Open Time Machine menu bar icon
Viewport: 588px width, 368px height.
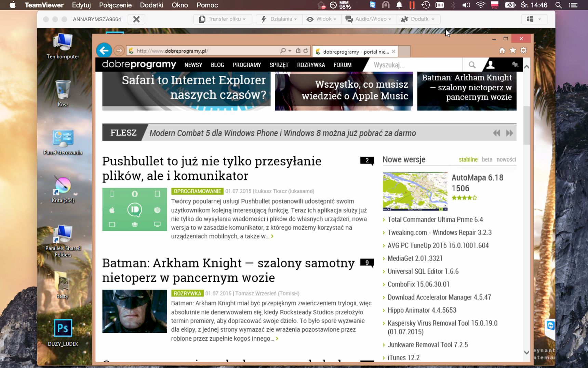(x=426, y=5)
